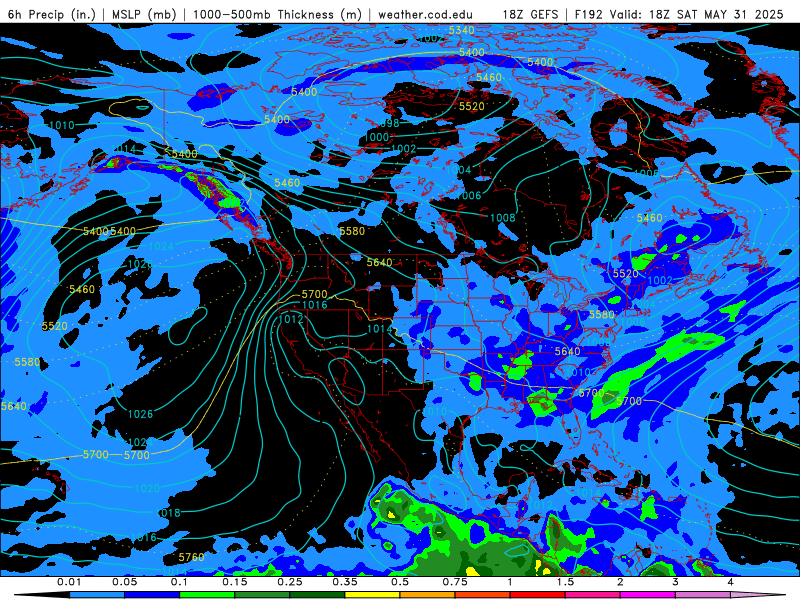The width and height of the screenshot is (800, 600).
Task: Click the '1020' pressure contour label
Action: [147, 488]
